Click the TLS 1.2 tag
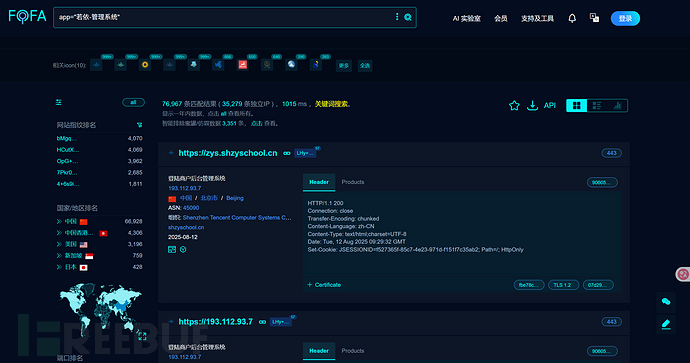Viewport: 690px width, 363px height. 563,285
